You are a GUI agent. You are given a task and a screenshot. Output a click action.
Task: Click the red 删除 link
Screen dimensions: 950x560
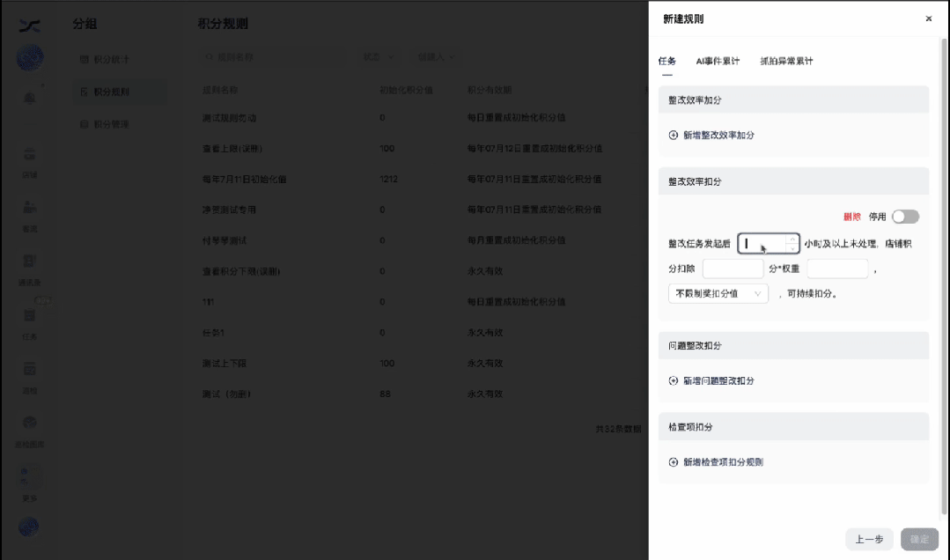tap(852, 217)
